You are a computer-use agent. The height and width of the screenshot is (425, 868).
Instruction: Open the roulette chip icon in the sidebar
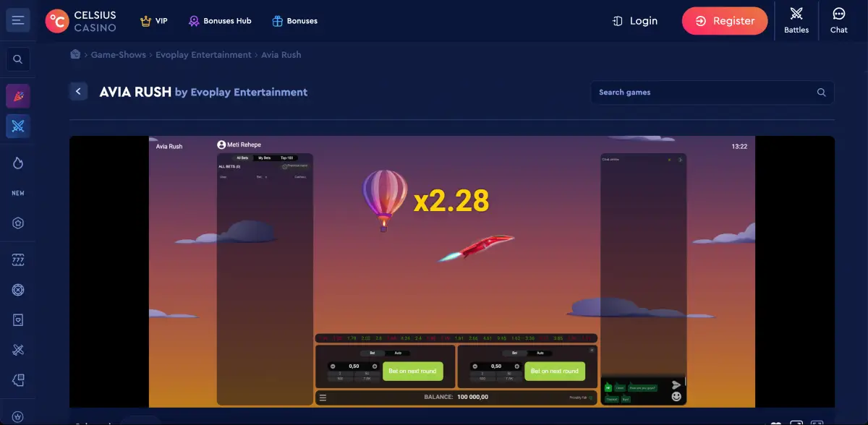click(18, 290)
